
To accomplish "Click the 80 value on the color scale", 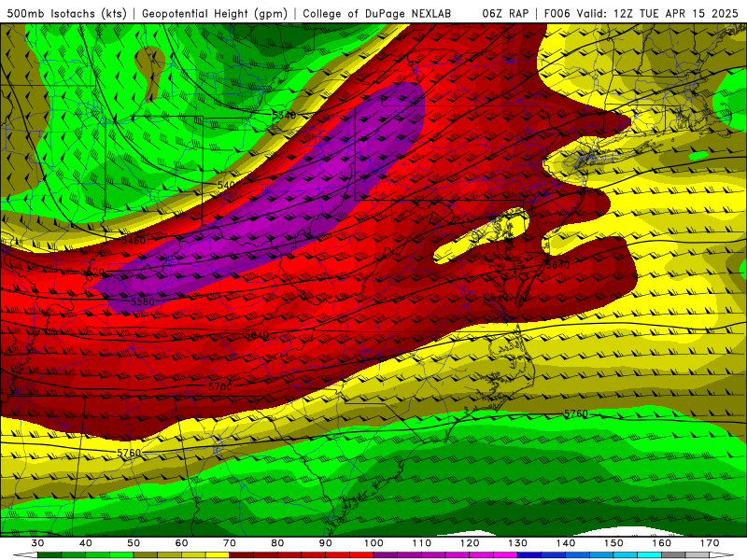I will [x=277, y=543].
